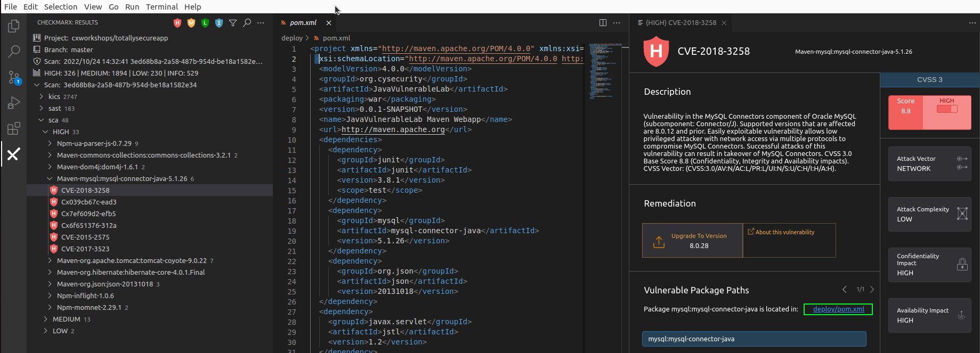Click the search icon in Checkmarx results header
Screen dimensions: 980x353
pos(247,23)
